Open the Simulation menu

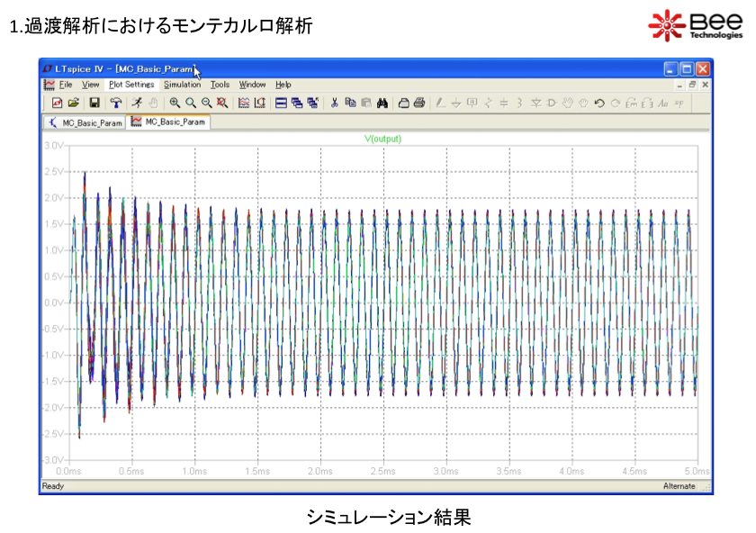pyautogui.click(x=182, y=85)
